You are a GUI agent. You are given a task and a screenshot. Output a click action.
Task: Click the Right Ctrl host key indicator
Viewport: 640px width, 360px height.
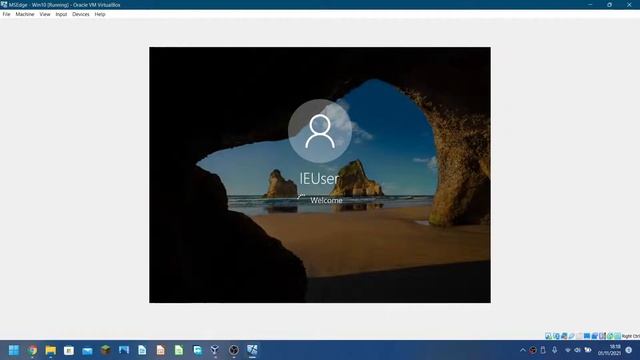(x=631, y=336)
